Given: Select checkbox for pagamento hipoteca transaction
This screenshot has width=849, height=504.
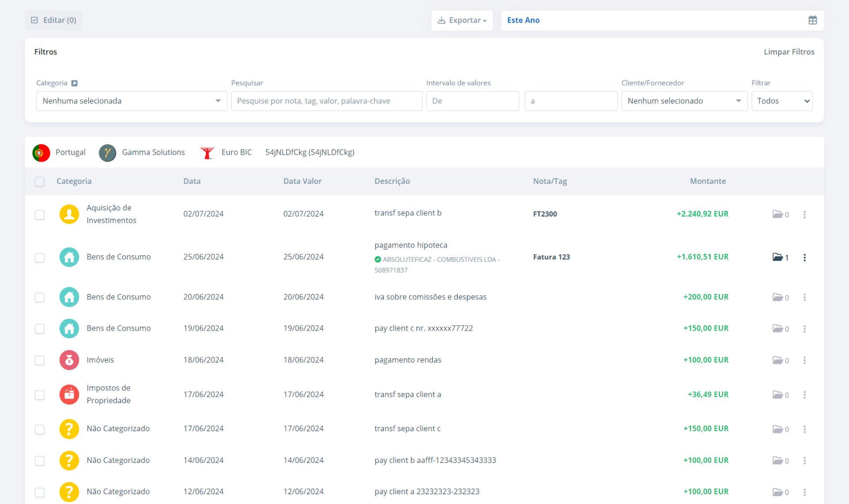Looking at the screenshot, I should (x=40, y=258).
